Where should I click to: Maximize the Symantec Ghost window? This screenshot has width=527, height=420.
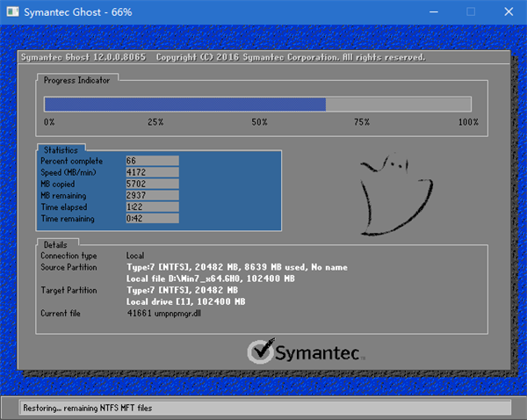click(471, 11)
